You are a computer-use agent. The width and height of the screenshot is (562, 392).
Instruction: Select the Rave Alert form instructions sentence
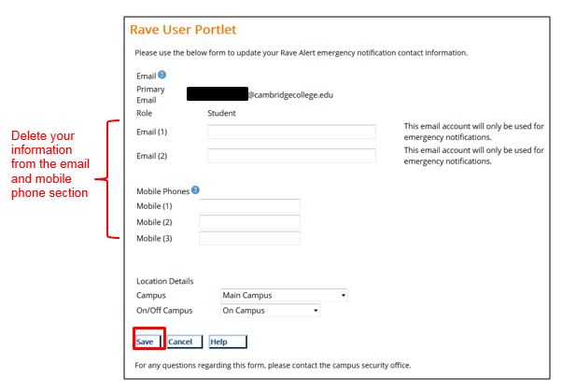pyautogui.click(x=301, y=52)
